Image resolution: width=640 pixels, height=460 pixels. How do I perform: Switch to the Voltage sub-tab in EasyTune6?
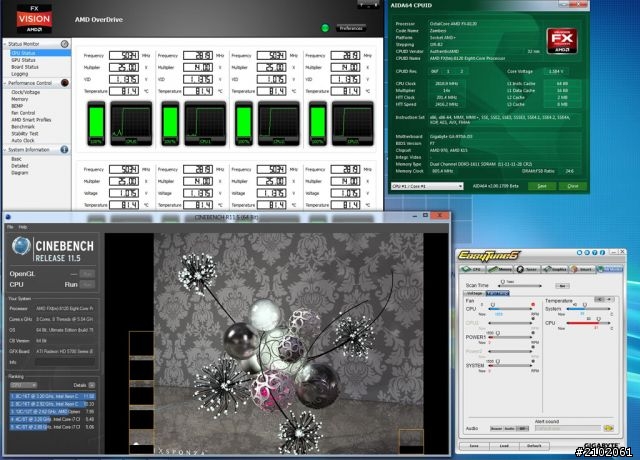point(474,293)
